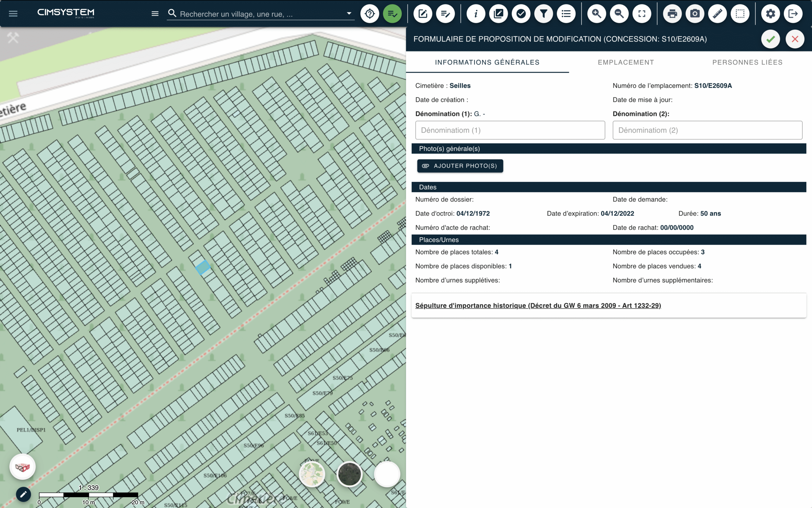Click the Dénomination (1) input field
812x508 pixels.
[x=510, y=130]
